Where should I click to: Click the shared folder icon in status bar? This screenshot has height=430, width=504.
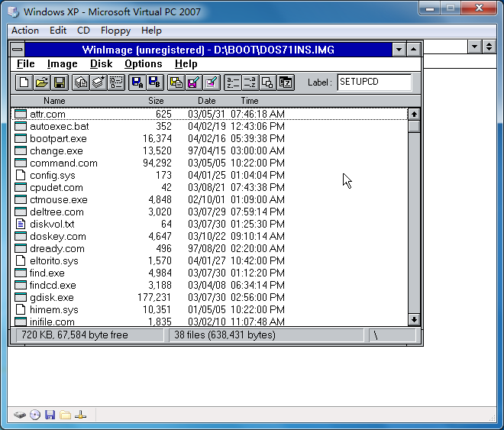coord(66,415)
